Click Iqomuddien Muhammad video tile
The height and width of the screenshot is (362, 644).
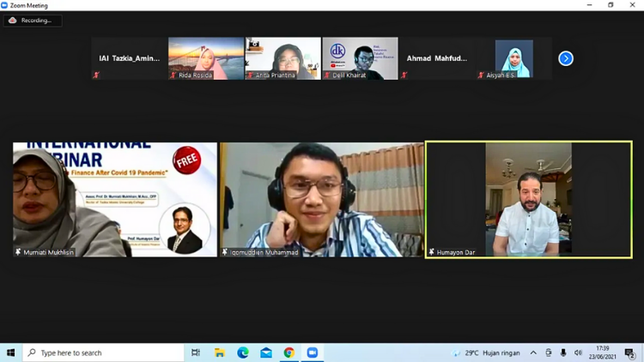click(x=322, y=200)
